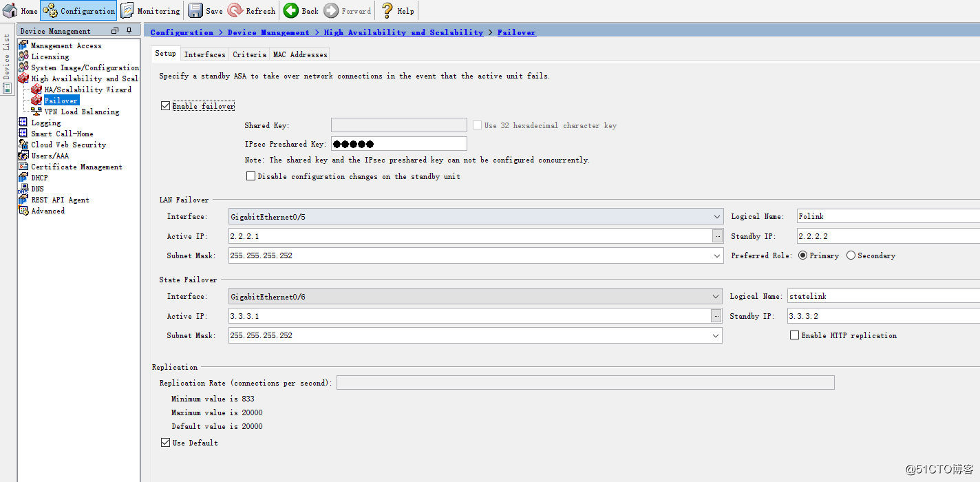Open the LAN Failover Subnet Mask dropdown
Screen dimensions: 980x482
[717, 255]
